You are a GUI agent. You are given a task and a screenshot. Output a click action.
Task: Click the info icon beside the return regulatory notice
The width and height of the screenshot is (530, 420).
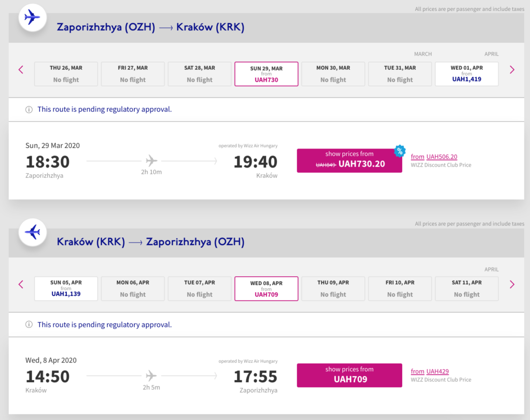coord(29,325)
